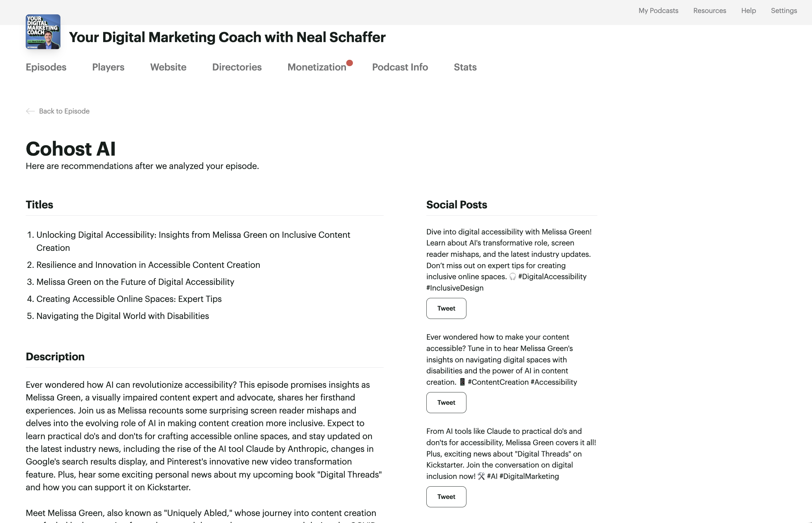View the Stats tab
The width and height of the screenshot is (812, 523).
pos(465,67)
